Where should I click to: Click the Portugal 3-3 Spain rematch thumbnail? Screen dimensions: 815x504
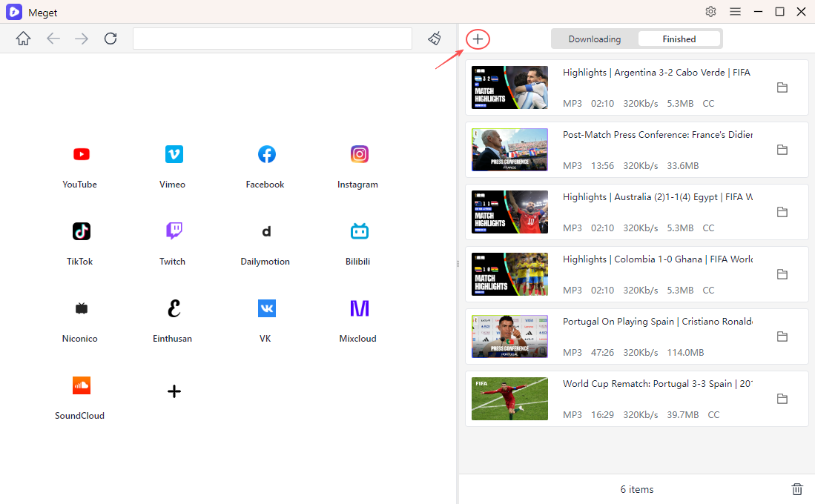click(509, 399)
